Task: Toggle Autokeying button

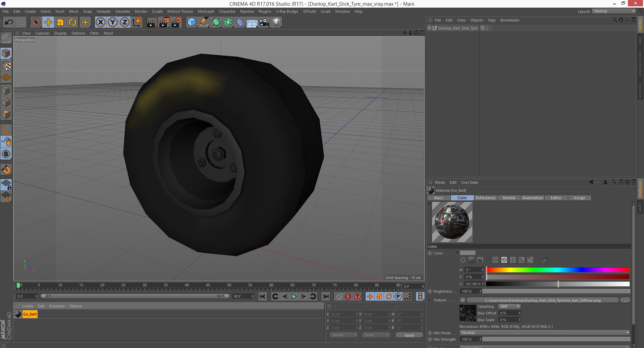Action: tap(348, 296)
